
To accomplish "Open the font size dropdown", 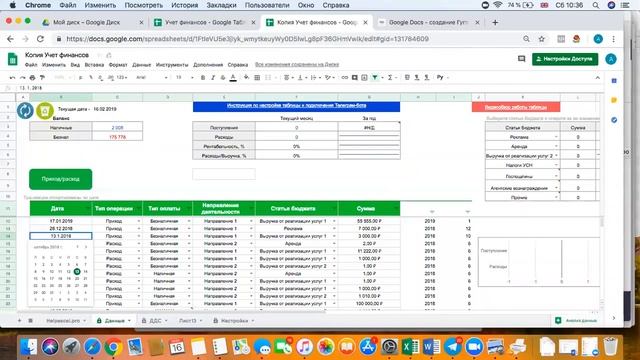I will 184,78.
